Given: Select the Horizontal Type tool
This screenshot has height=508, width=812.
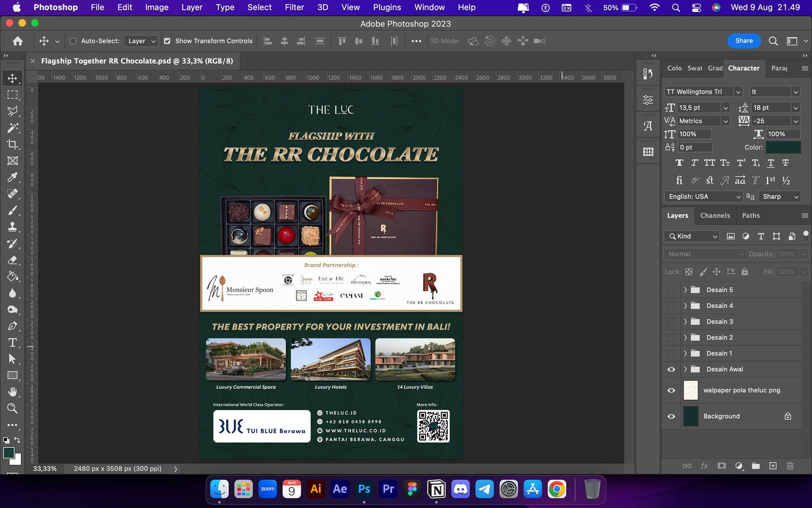Looking at the screenshot, I should point(12,342).
